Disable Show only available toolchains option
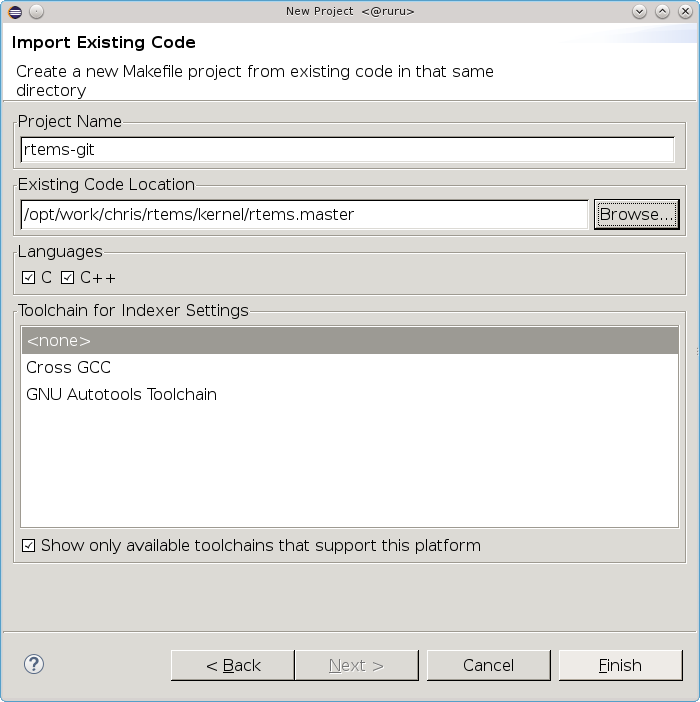 (x=29, y=546)
